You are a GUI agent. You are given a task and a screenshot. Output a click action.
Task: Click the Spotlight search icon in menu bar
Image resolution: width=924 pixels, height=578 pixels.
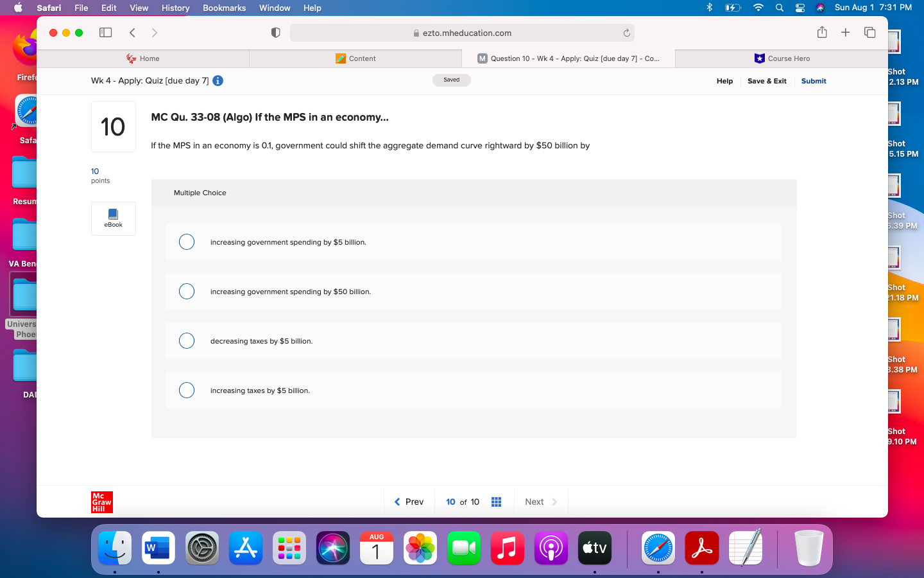point(779,8)
